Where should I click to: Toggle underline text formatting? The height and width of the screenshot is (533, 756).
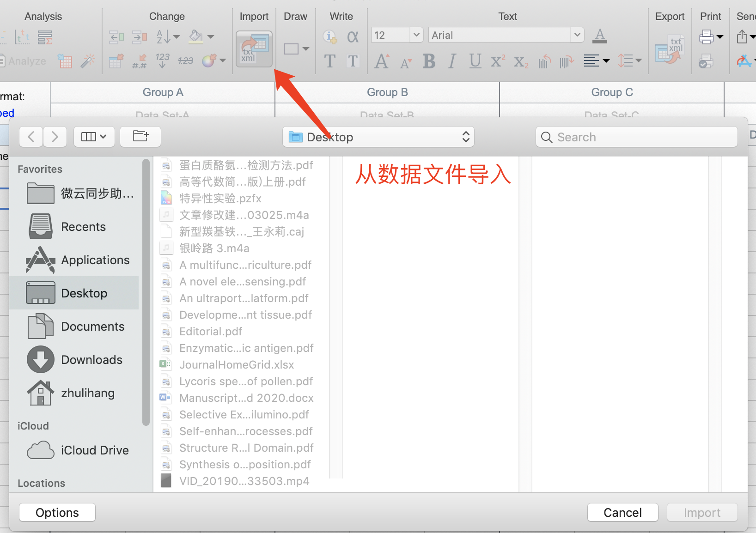[x=475, y=61]
